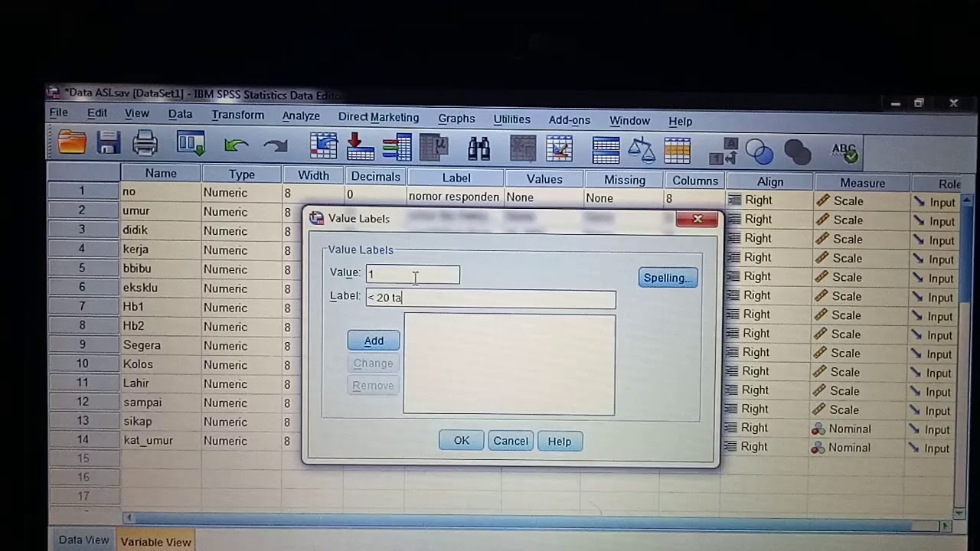Click Cancel in the Value Labels dialog

tap(511, 441)
